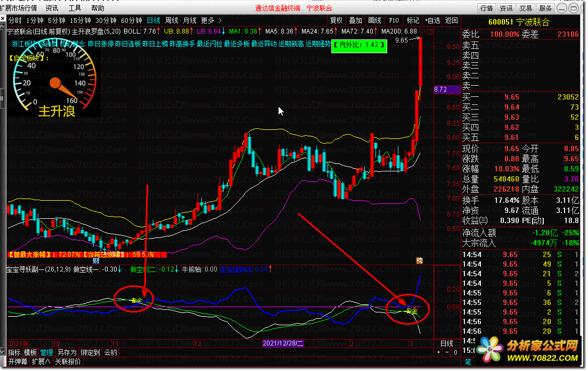Open F10 company info

(x=394, y=20)
